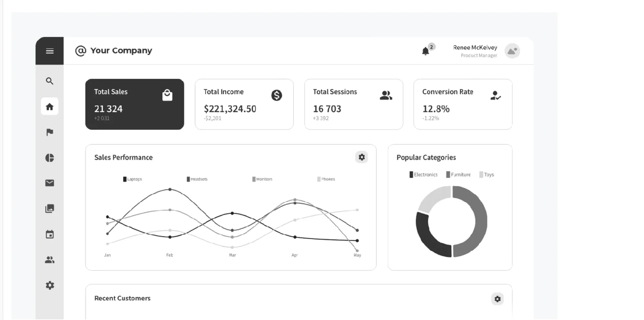Open Sales Performance settings gear

coord(361,157)
